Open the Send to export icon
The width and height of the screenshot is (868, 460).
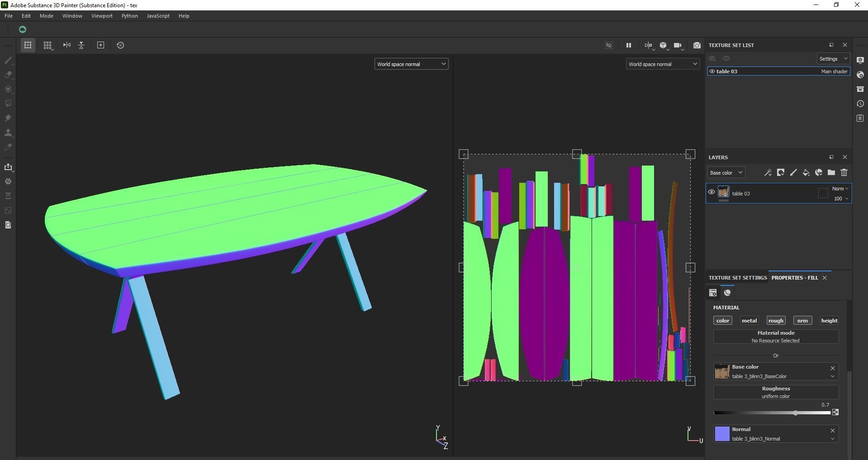8,167
